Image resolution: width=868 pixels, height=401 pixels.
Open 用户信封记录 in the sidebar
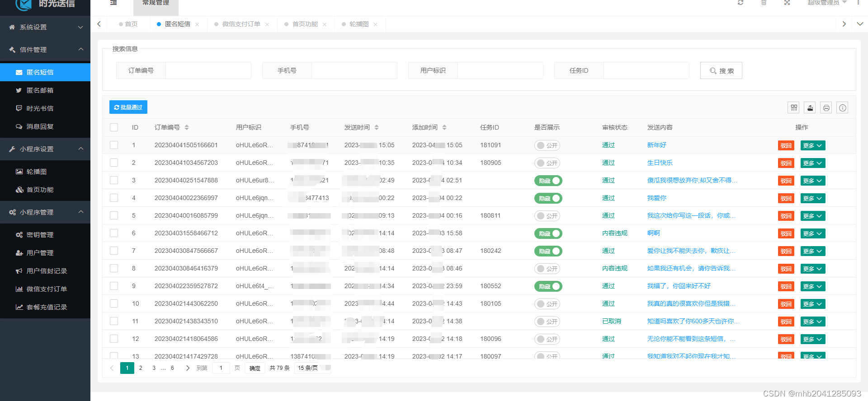45,271
